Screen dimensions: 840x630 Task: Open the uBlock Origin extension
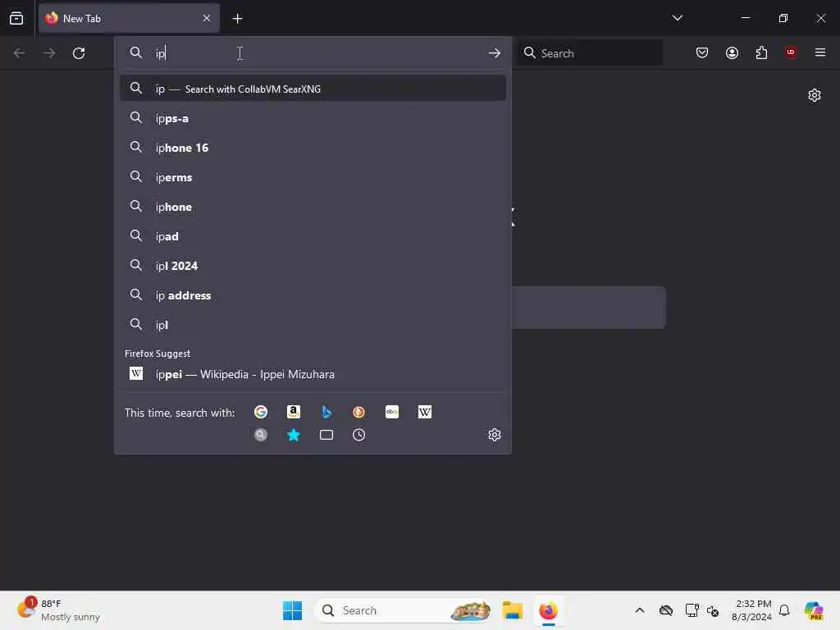tap(791, 52)
